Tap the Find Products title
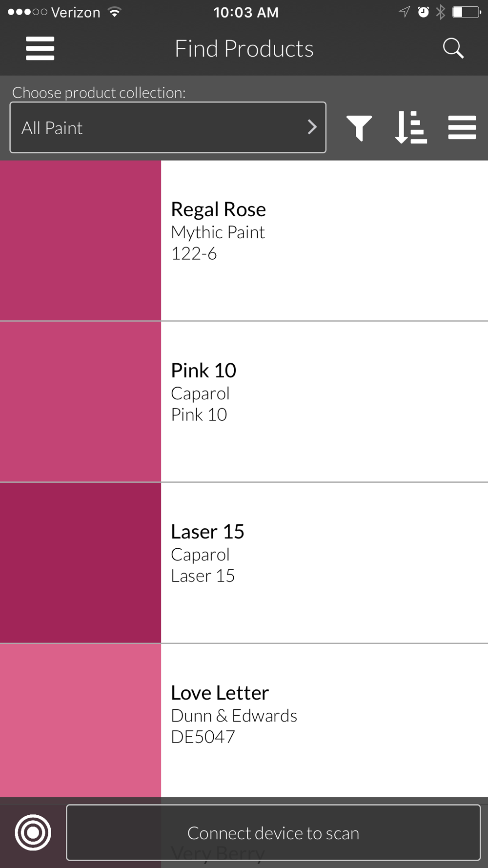 click(x=244, y=49)
